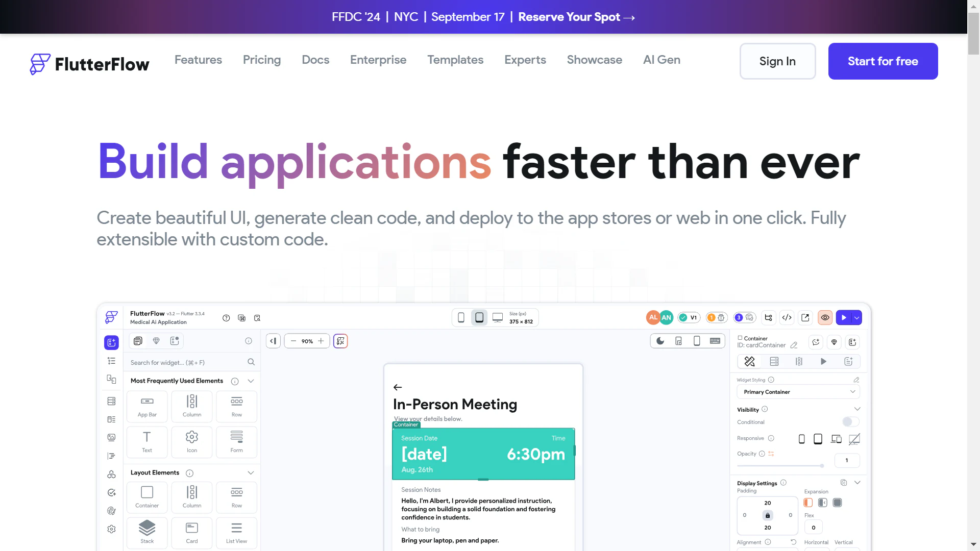Pick the List View layout tile
The image size is (980, 551).
point(237,533)
